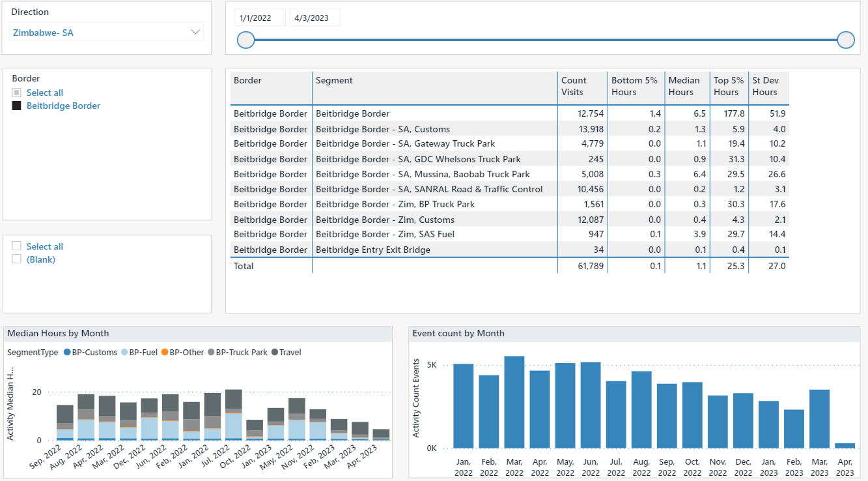Open the Direction dropdown arrow
The image size is (868, 481).
pyautogui.click(x=195, y=32)
